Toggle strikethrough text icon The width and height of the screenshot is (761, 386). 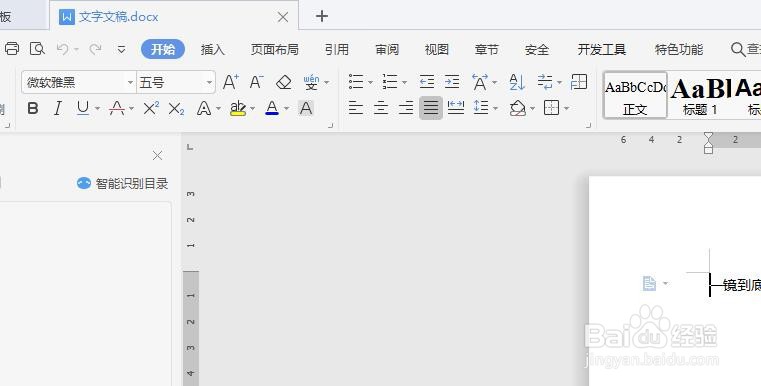pos(117,108)
